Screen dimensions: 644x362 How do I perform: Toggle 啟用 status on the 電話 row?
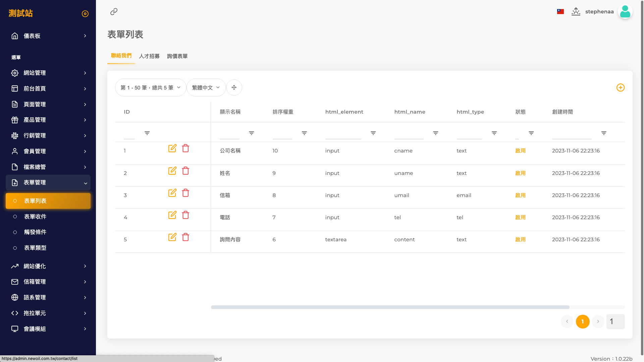pos(520,217)
